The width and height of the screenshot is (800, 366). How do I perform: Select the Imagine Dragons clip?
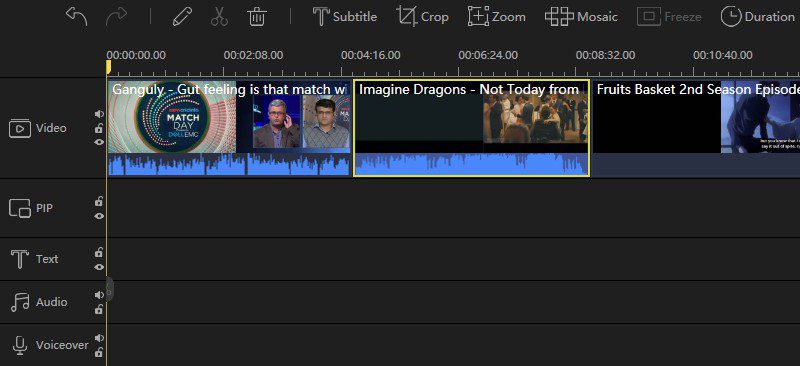[x=471, y=128]
